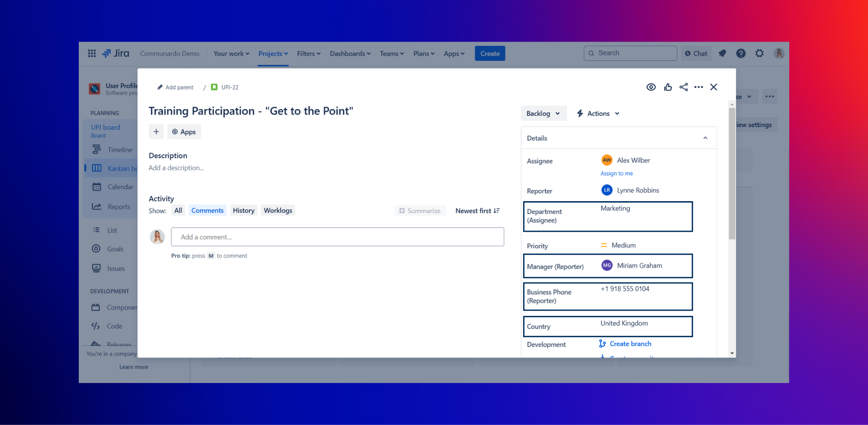Screen dimensions: 868x425
Task: Click the issue dialog vertical scrollbar
Action: (732, 174)
